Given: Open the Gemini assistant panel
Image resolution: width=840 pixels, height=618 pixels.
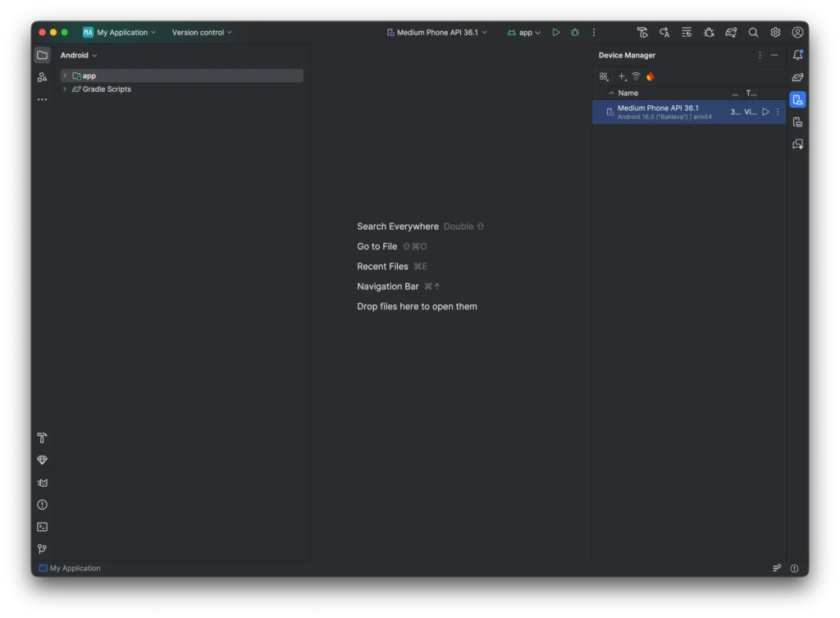Looking at the screenshot, I should point(797,144).
